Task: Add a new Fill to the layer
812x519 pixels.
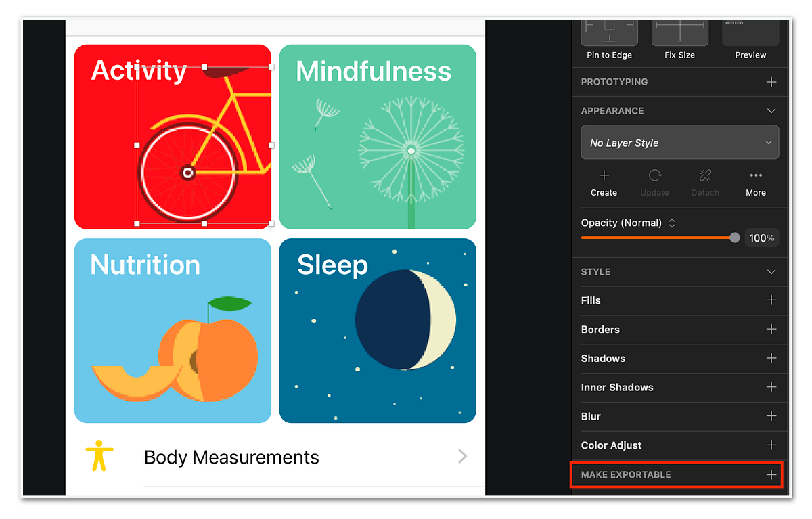Action: (x=771, y=300)
